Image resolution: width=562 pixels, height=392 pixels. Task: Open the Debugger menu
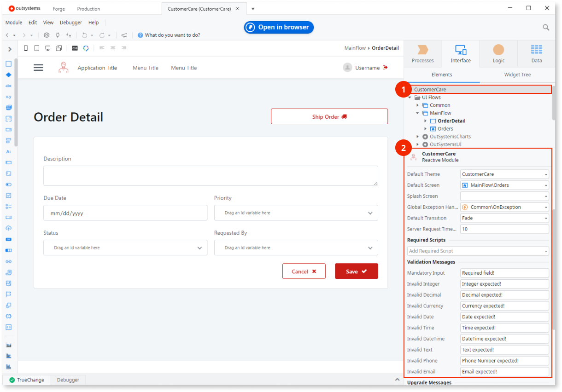[x=71, y=22]
